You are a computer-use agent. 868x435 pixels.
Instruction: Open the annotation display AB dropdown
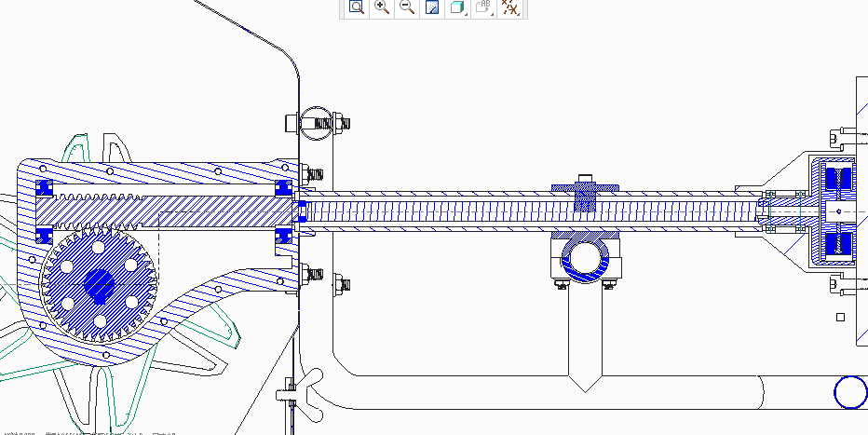click(483, 7)
